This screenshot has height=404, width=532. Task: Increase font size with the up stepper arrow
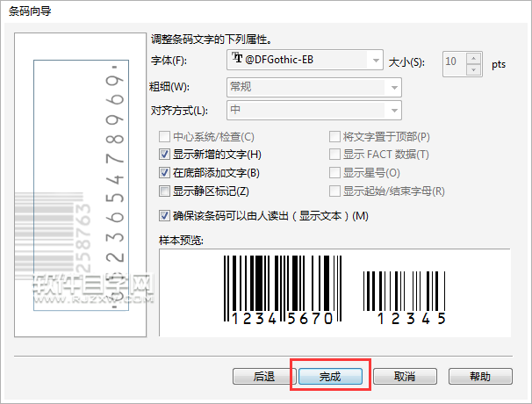click(474, 58)
